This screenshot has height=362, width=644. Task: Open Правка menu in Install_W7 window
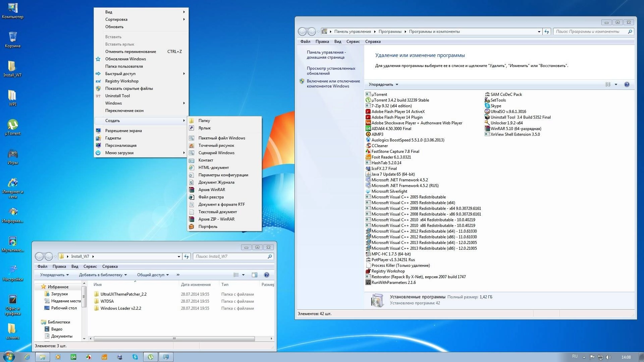[x=59, y=266]
